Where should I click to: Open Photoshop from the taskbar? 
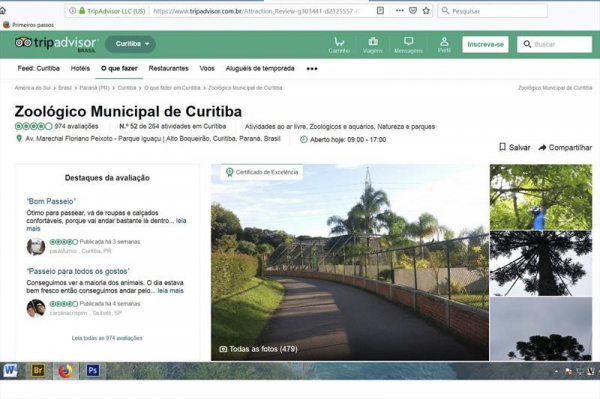coord(93,370)
